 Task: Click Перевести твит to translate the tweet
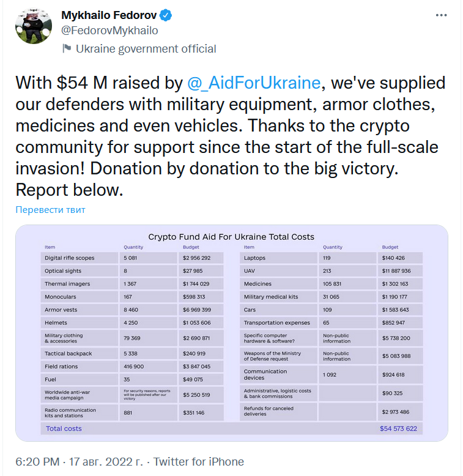[x=51, y=210]
